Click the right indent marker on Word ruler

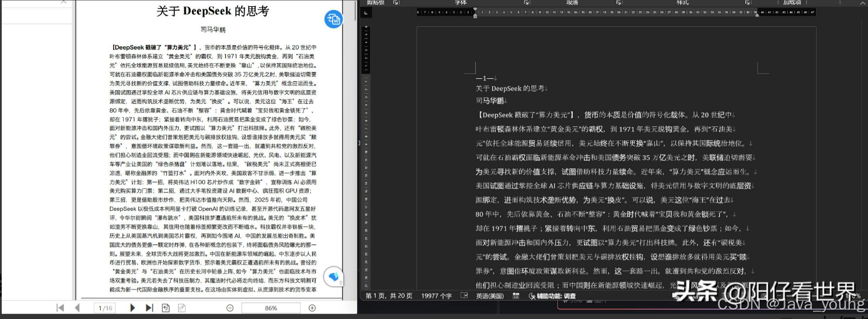[x=757, y=15]
